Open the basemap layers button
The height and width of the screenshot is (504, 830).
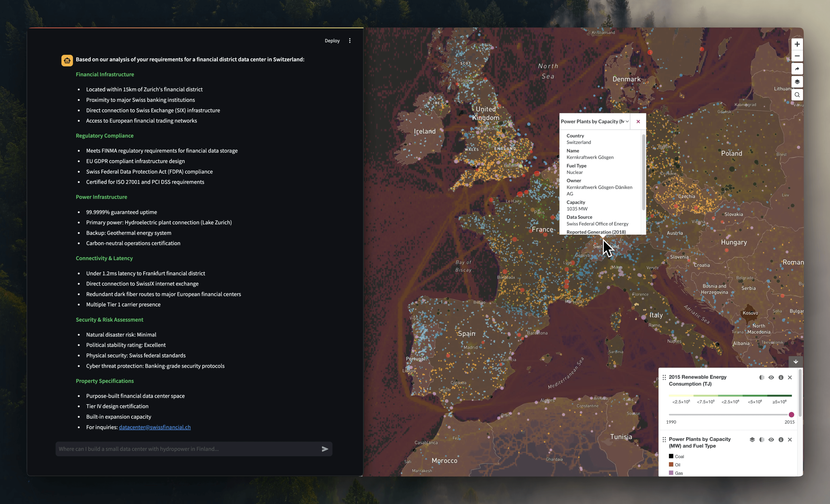coord(797,82)
